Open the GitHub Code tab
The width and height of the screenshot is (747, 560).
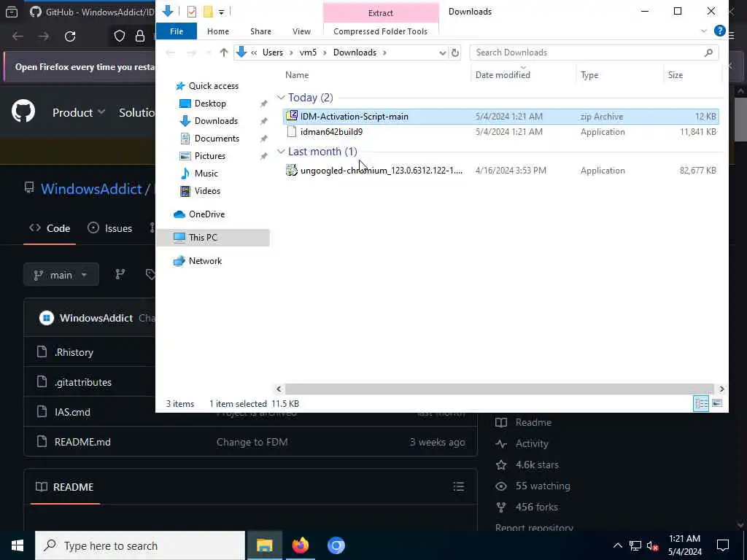(50, 228)
